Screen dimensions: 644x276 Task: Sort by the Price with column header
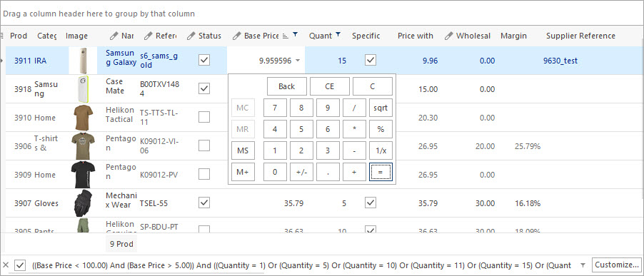tap(416, 36)
